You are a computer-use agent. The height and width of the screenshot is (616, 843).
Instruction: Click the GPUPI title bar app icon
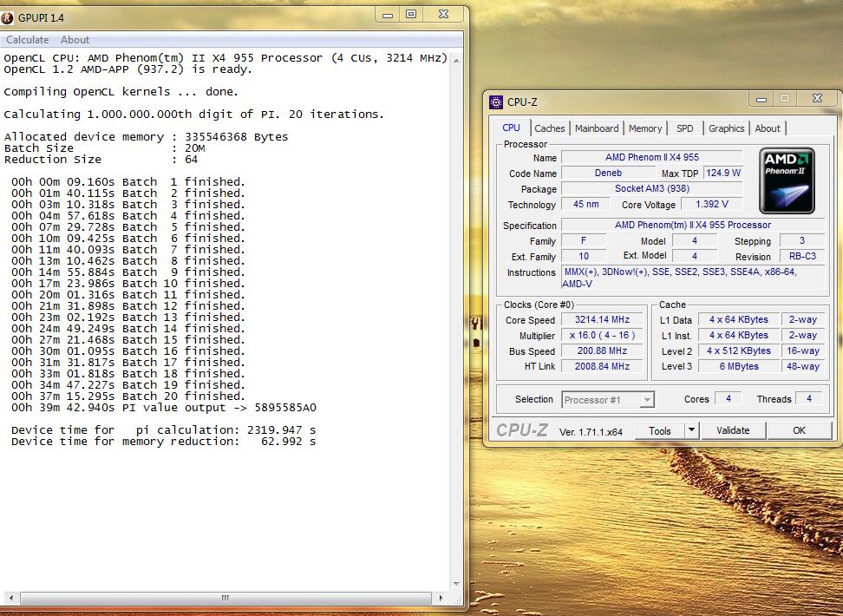point(8,17)
